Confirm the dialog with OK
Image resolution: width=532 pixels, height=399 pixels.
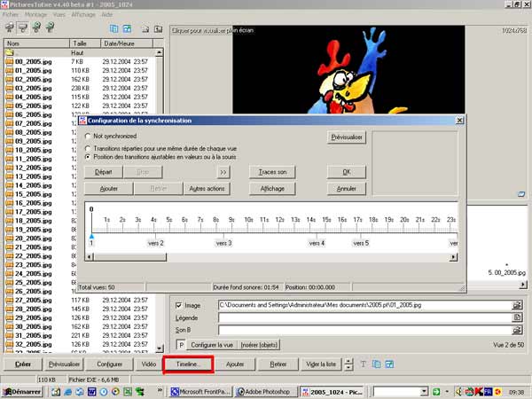(x=347, y=172)
